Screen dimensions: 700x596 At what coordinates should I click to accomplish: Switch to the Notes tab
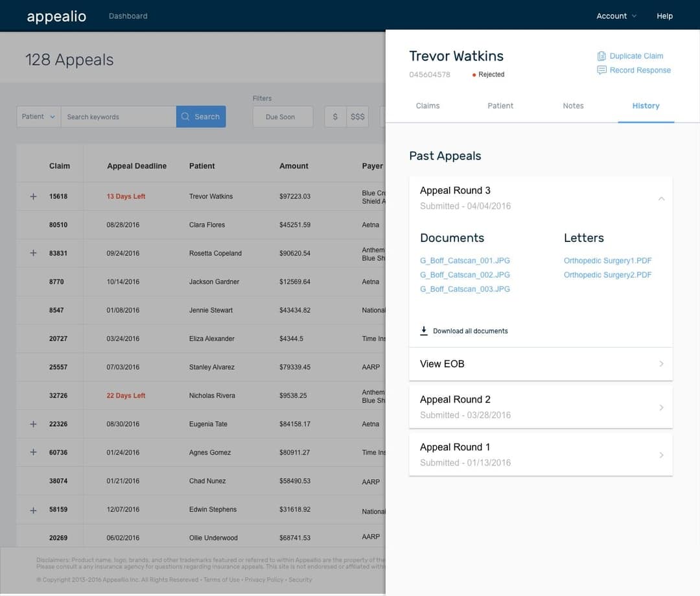coord(573,106)
